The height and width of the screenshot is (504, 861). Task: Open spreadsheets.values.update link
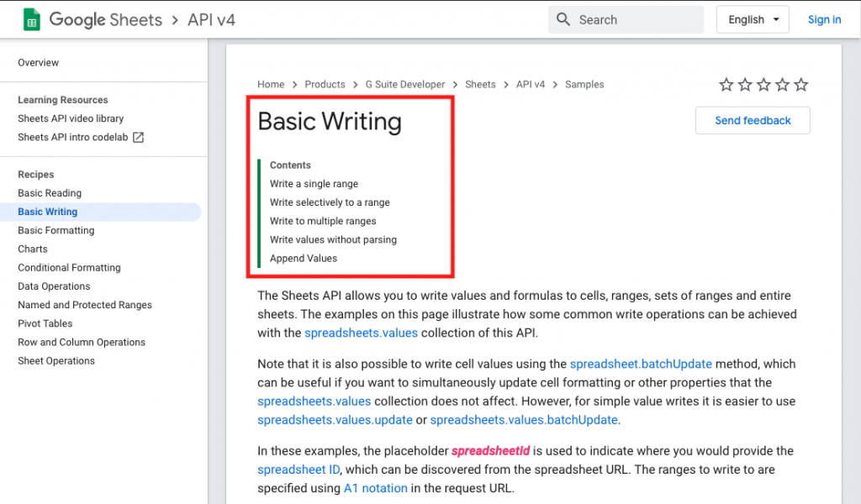pyautogui.click(x=335, y=420)
